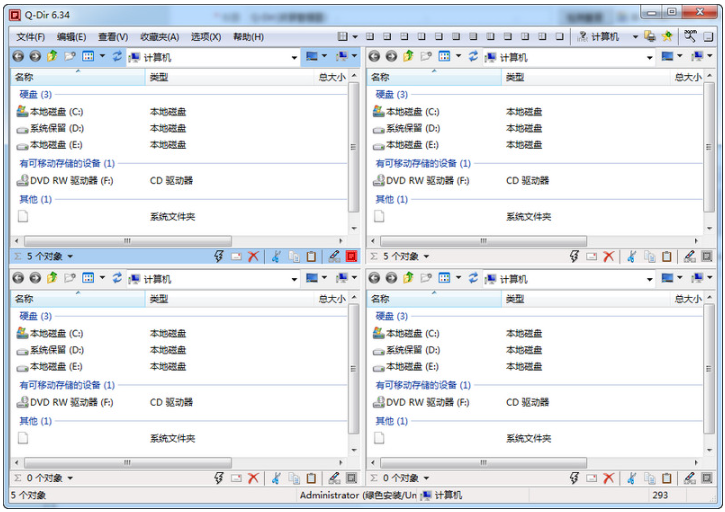This screenshot has height=512, width=725.
Task: Click the clipboard paste icon in top-left pane
Action: pos(312,256)
